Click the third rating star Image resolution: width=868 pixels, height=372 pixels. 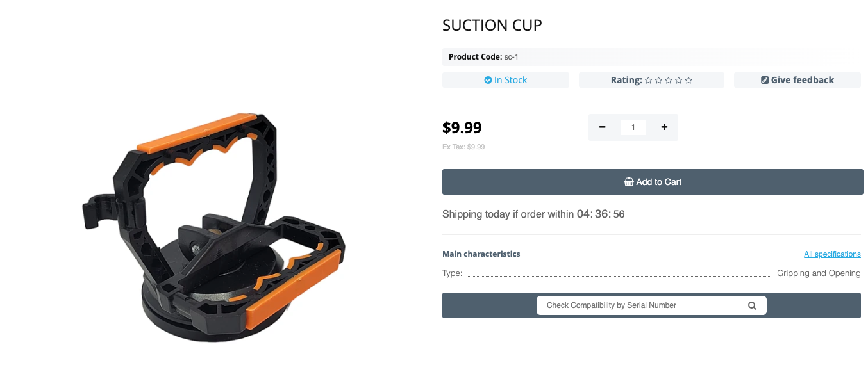pos(669,81)
